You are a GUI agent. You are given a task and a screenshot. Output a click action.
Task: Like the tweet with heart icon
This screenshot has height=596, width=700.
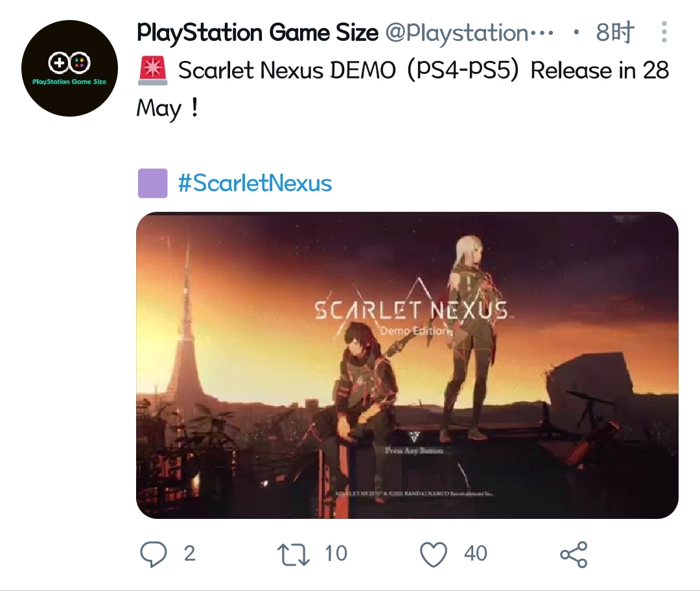tap(434, 555)
